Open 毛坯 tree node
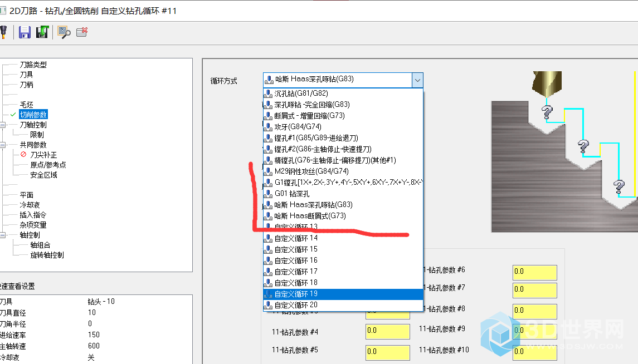638x364 pixels. click(26, 105)
